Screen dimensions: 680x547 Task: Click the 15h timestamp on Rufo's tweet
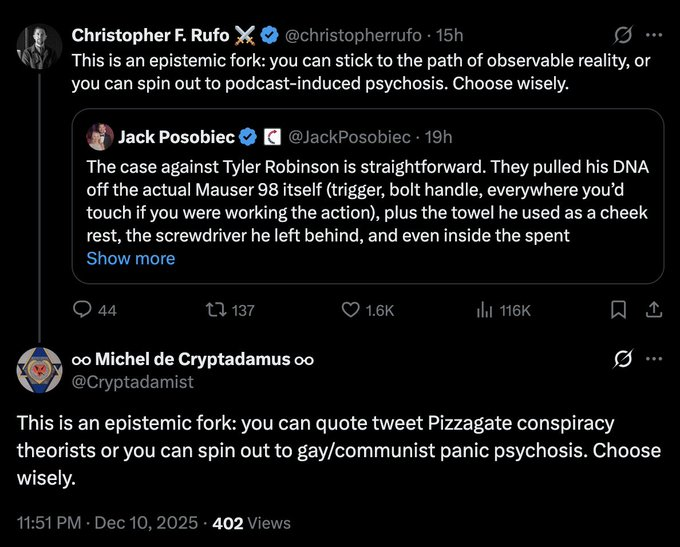443,36
